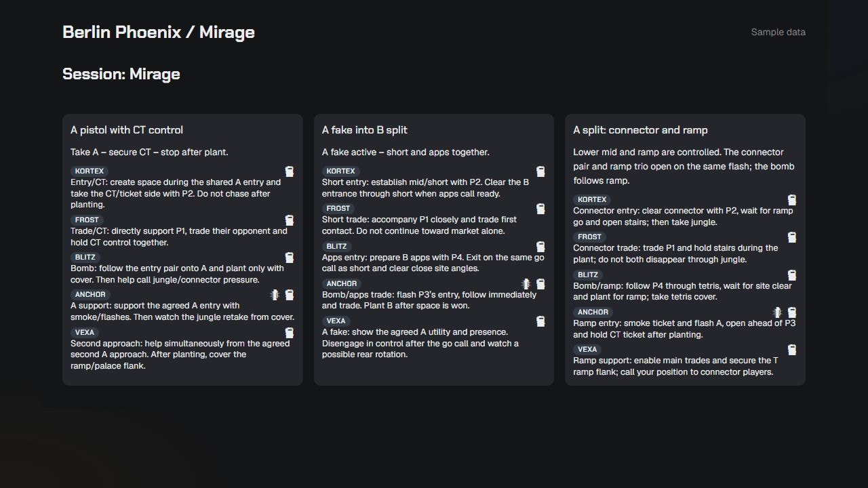Click the Berlin Phoenix / Mirage heading
868x488 pixels.
click(159, 32)
